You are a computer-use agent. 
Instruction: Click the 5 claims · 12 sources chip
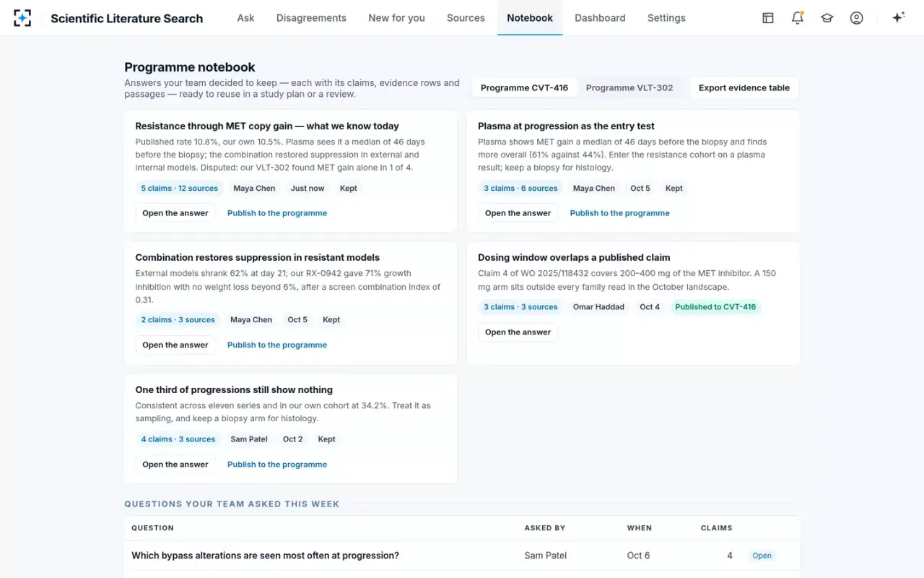[179, 188]
